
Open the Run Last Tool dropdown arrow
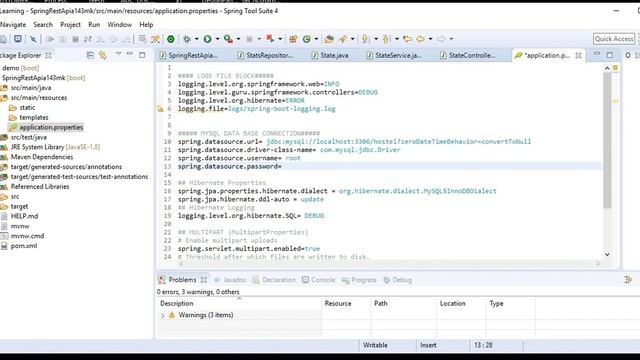(x=238, y=39)
